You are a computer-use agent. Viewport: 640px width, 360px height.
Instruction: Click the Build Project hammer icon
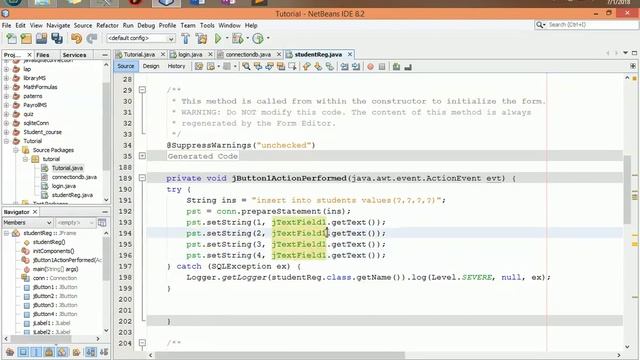185,39
